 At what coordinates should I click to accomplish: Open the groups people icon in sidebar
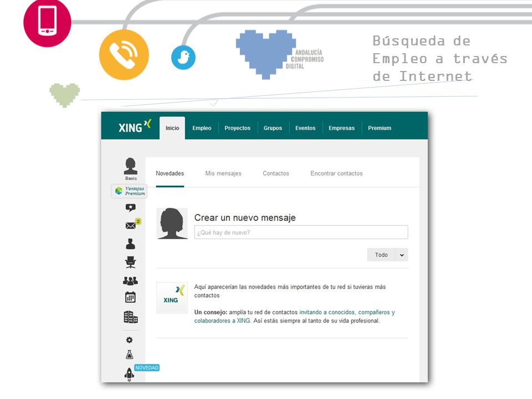coord(130,280)
